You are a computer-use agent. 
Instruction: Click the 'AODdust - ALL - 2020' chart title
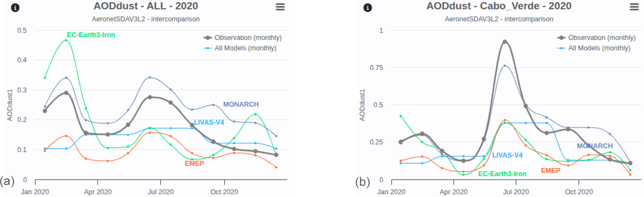(x=146, y=6)
